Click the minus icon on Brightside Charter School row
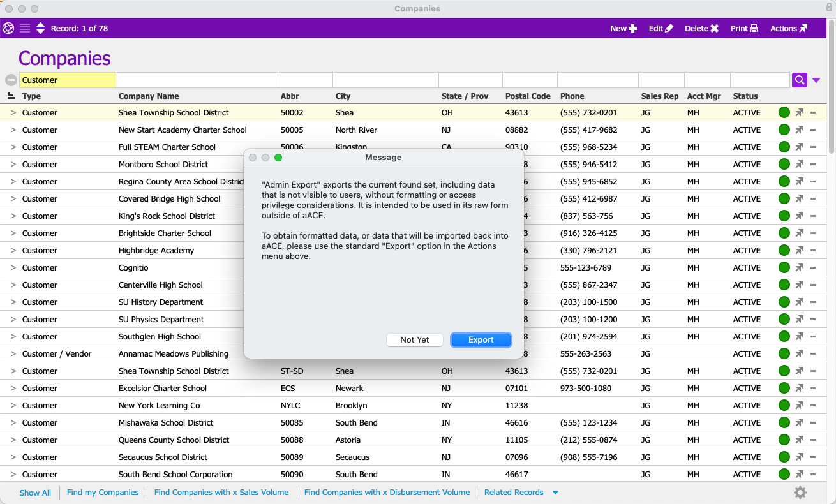Image resolution: width=836 pixels, height=504 pixels. click(x=813, y=233)
